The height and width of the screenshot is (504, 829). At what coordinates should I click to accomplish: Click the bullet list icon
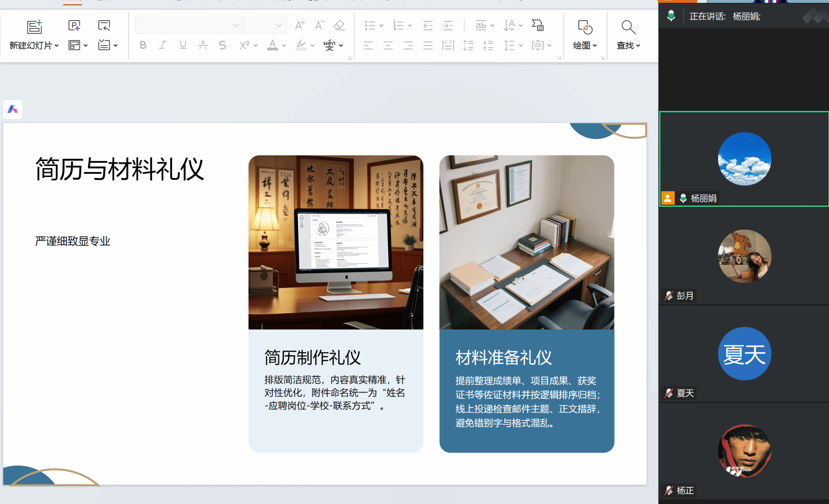click(370, 26)
